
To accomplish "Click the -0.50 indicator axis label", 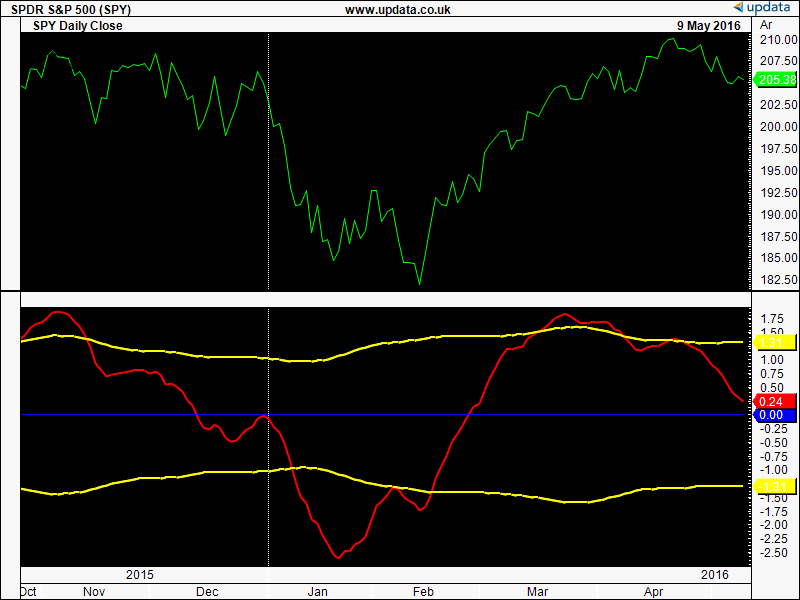I will click(773, 442).
